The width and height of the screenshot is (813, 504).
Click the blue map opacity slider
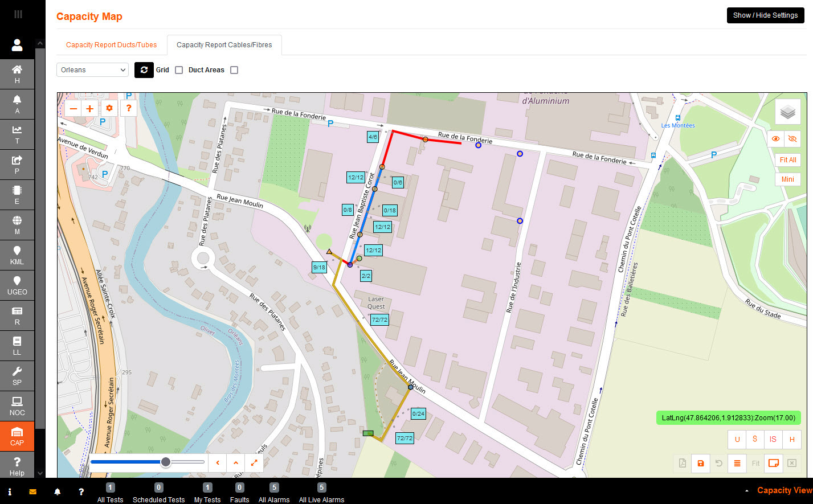(147, 462)
